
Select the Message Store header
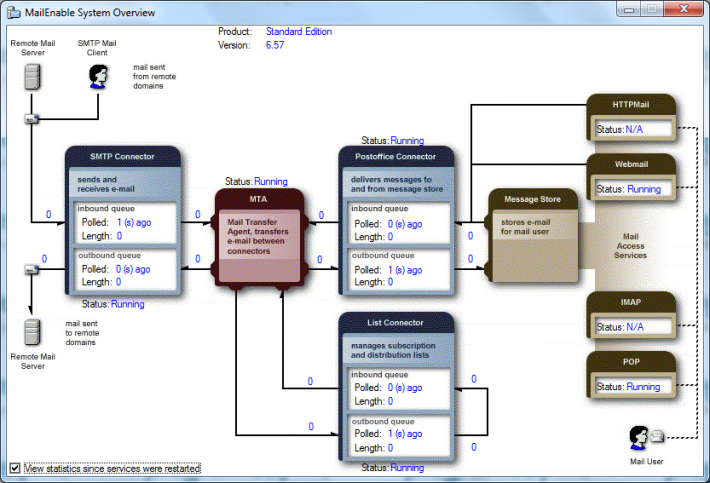click(x=532, y=199)
